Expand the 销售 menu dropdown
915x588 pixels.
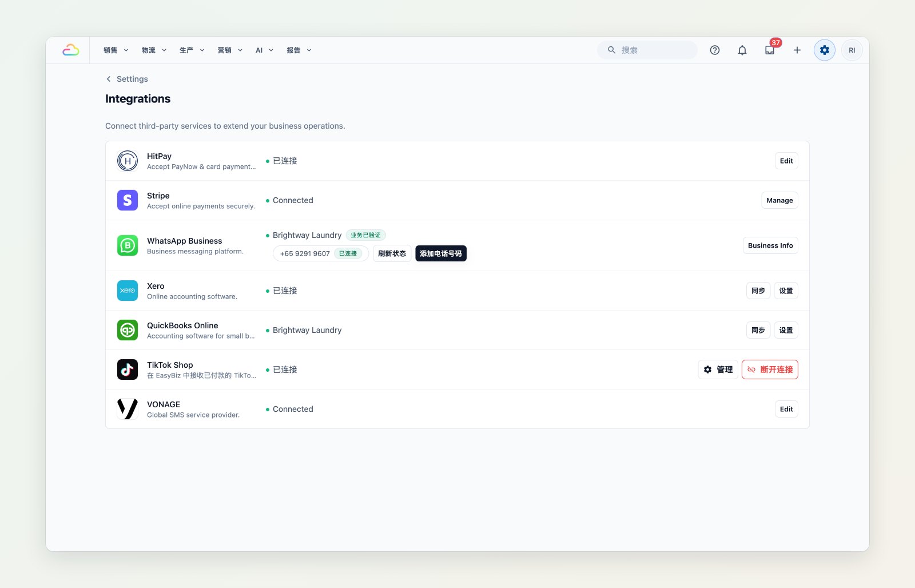[x=116, y=50]
